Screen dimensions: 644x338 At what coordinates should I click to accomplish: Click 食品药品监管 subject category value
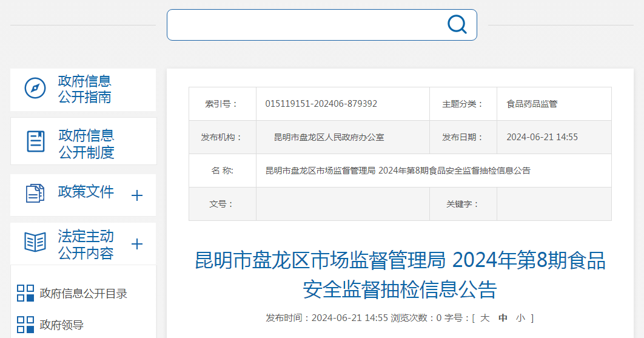click(532, 104)
